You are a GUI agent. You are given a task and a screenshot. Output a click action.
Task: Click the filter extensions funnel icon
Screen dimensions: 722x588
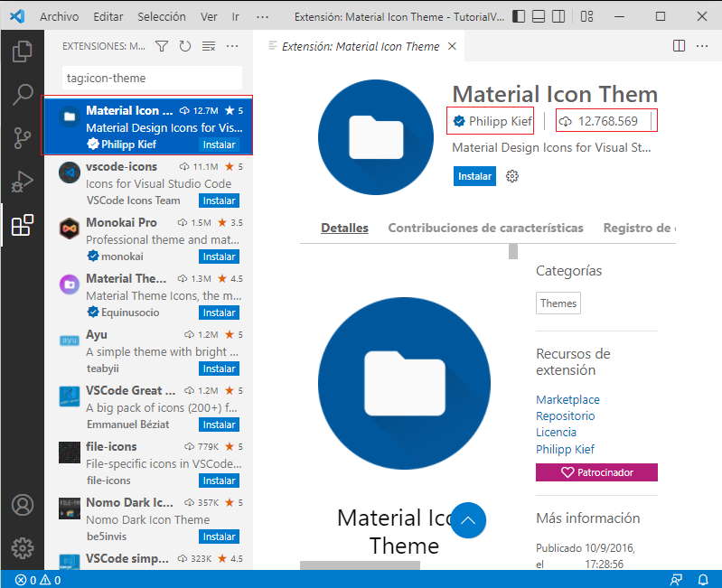click(x=162, y=46)
